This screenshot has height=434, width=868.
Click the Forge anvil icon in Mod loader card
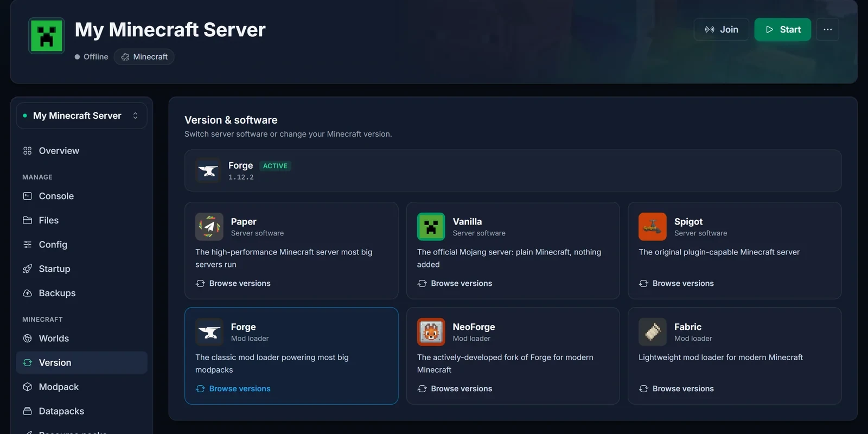pos(209,332)
